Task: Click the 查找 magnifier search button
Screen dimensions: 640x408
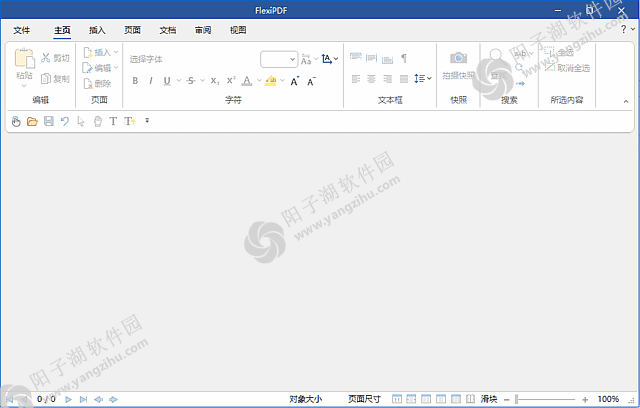Action: (x=497, y=64)
